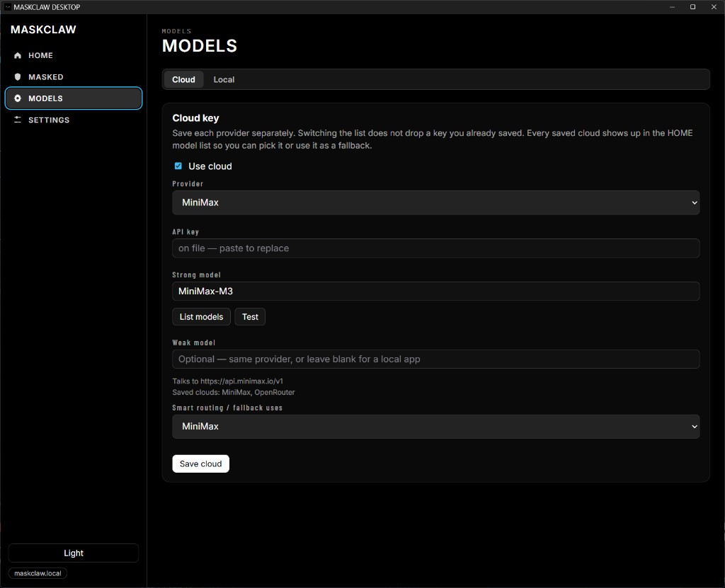
Task: Click the API key input field
Action: coord(435,248)
